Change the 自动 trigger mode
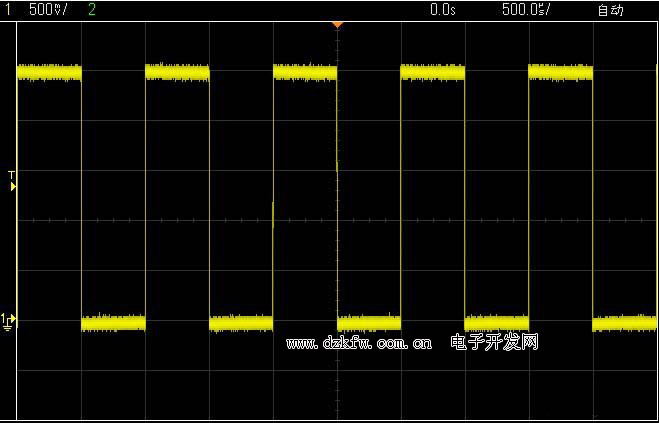Image resolution: width=659 pixels, height=423 pixels. pos(610,10)
